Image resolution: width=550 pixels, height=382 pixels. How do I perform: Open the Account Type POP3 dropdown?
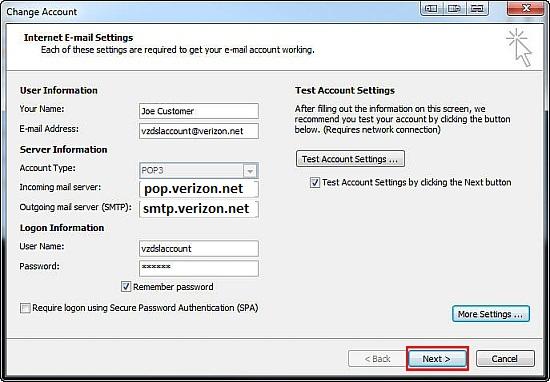coord(250,171)
